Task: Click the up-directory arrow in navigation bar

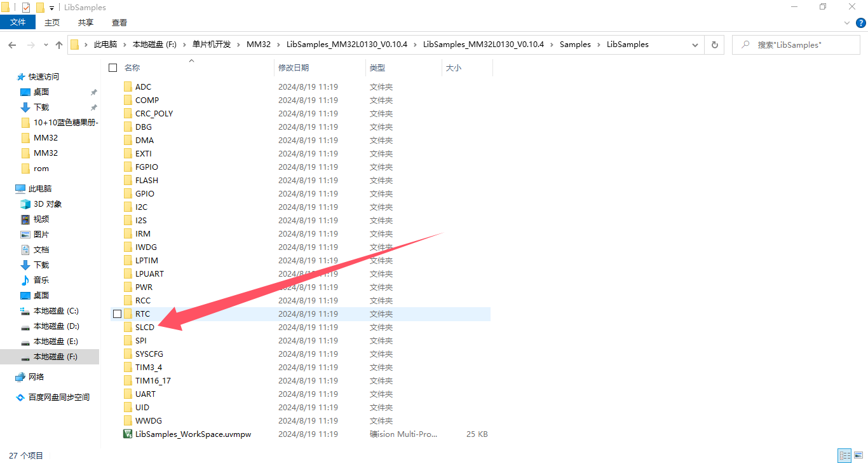Action: click(x=59, y=45)
